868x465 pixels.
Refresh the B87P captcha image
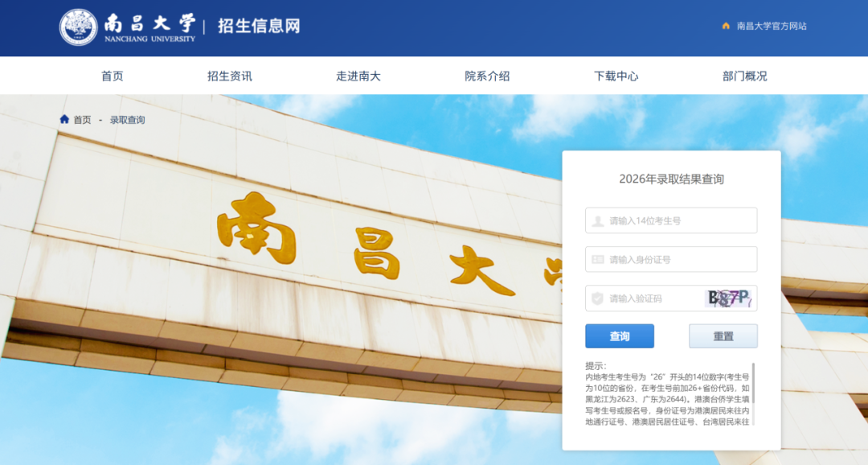[x=730, y=298]
